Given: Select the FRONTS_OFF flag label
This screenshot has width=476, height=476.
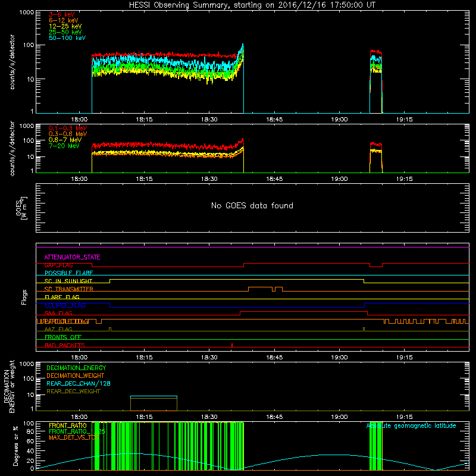Looking at the screenshot, I should 63,337.
